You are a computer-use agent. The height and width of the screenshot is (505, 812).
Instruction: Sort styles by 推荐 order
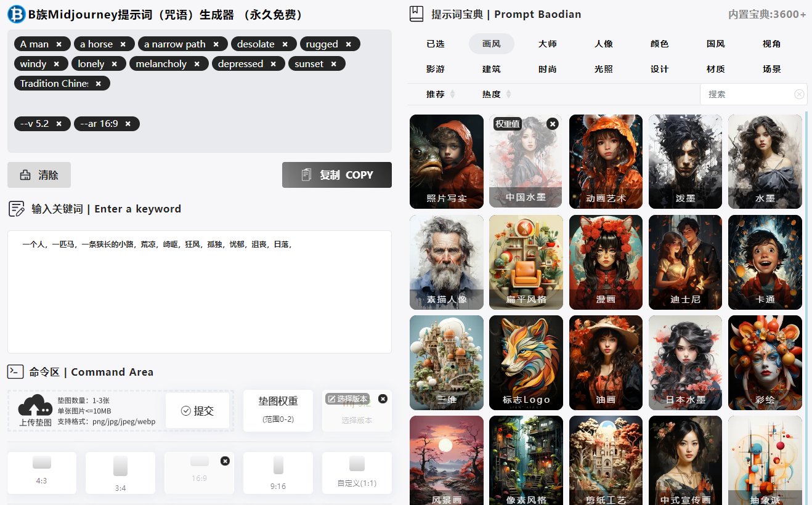coord(441,94)
